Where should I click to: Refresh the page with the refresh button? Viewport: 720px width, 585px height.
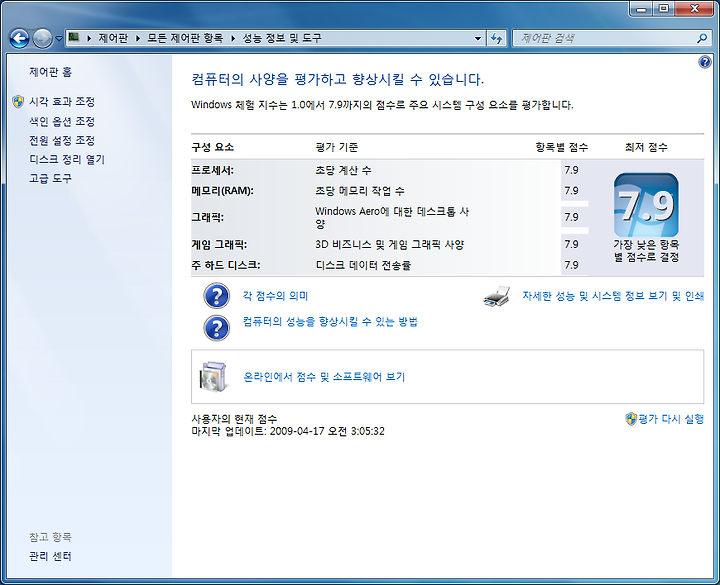point(496,38)
